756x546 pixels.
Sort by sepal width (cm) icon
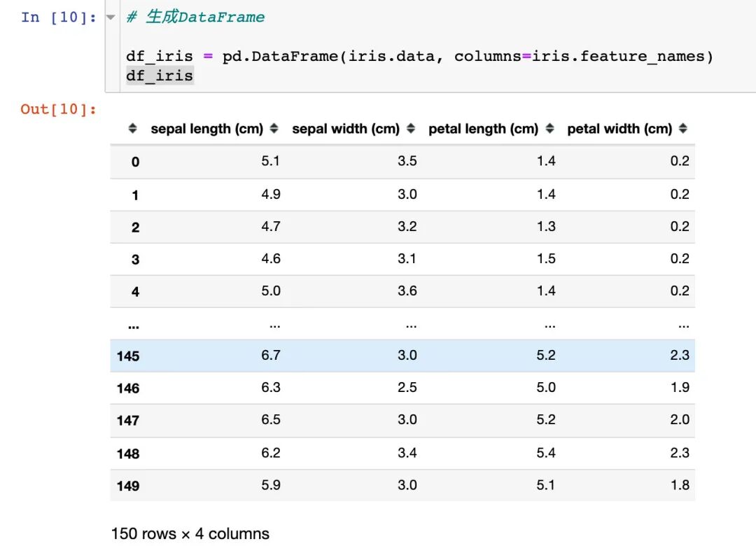tap(411, 128)
